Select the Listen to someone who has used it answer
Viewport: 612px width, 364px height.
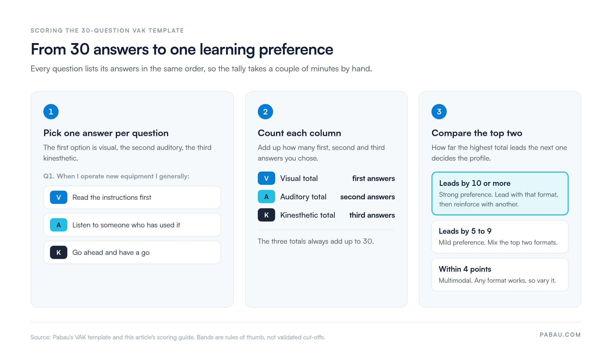[x=132, y=225]
